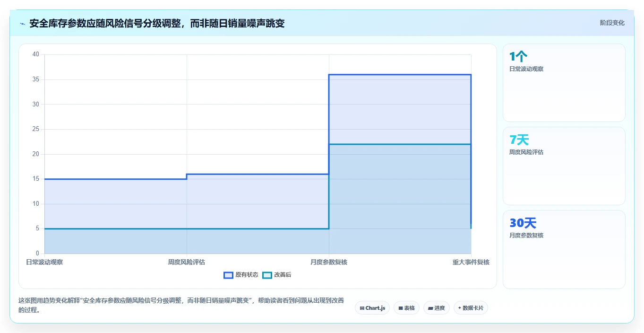Toggle the 改善后 legend color box
Screen dimensions: 644x333
pyautogui.click(x=267, y=275)
